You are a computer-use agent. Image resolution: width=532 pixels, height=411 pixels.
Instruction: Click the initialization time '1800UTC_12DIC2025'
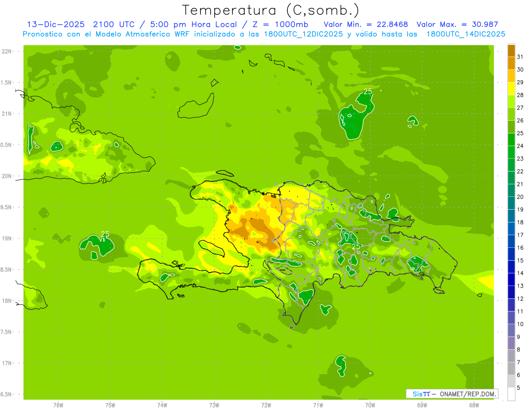(x=301, y=34)
